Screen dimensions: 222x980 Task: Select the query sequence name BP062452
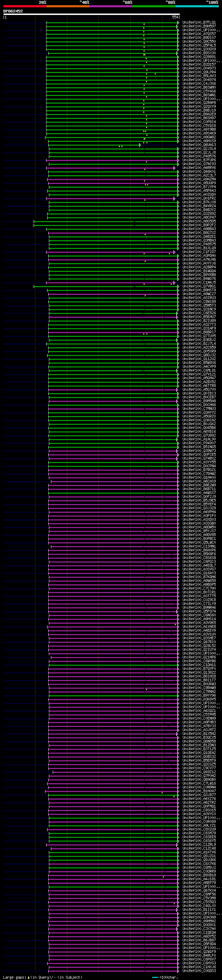click(13, 11)
